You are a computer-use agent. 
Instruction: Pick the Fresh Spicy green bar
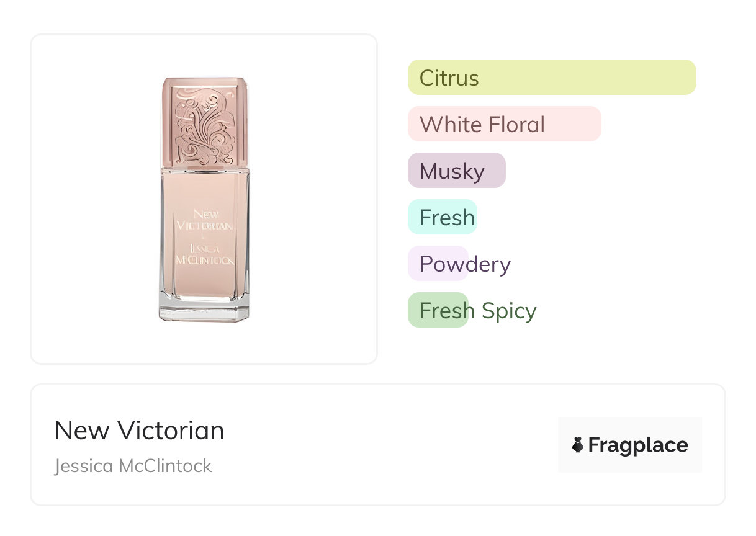438,310
